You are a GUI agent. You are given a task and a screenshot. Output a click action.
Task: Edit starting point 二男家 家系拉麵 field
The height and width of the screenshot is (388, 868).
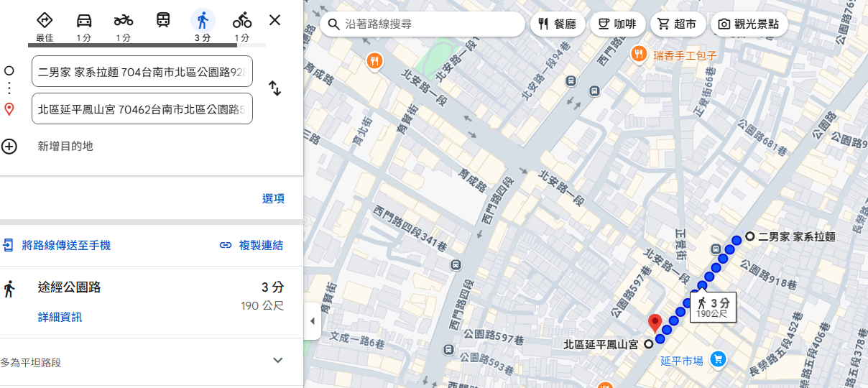pos(142,71)
